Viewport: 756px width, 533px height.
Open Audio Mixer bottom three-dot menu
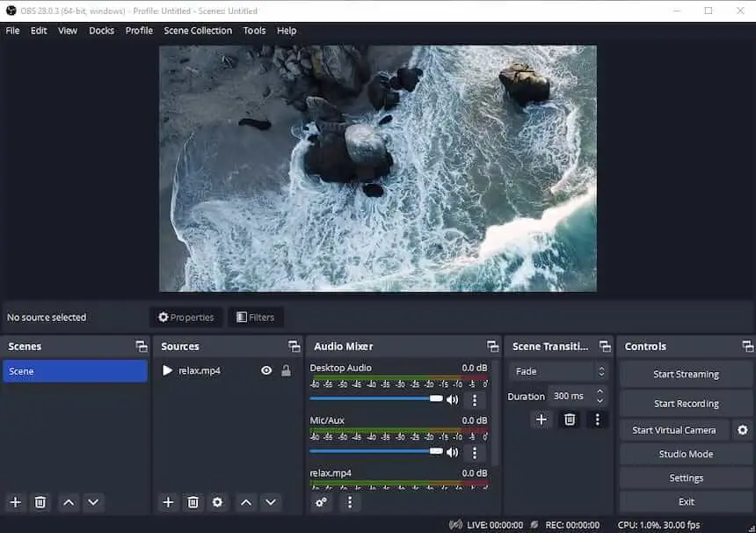[x=350, y=502]
